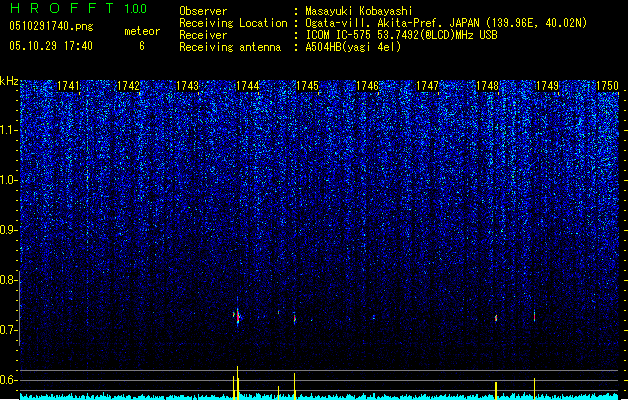Click the 1744 time marker
The image size is (629, 400).
coord(248,86)
